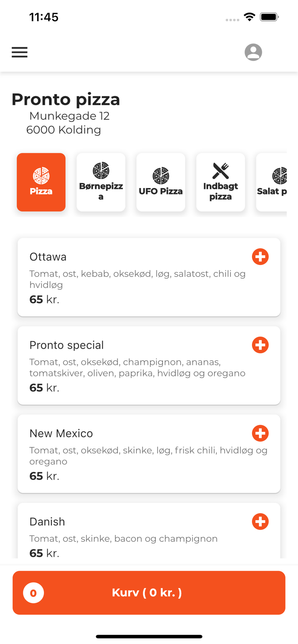Select the partially visible Salat category
The image size is (298, 644).
pyautogui.click(x=272, y=182)
